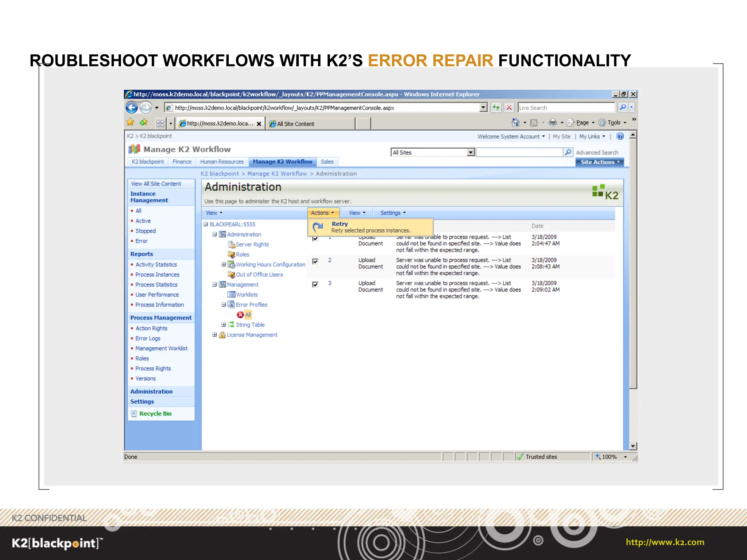Image resolution: width=747 pixels, height=560 pixels.
Task: Open the Site Actions menu
Action: 600,162
